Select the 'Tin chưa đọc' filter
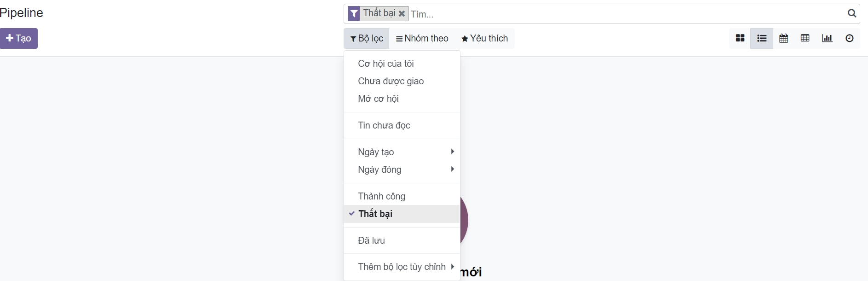The width and height of the screenshot is (868, 281). (384, 125)
